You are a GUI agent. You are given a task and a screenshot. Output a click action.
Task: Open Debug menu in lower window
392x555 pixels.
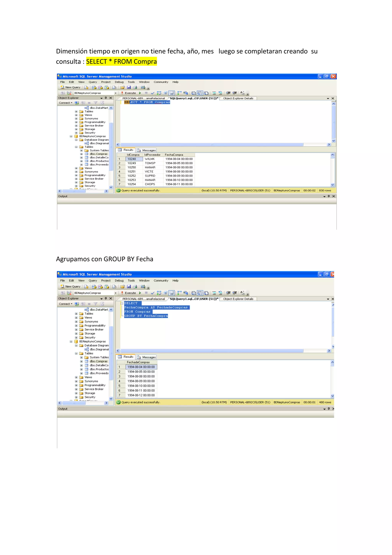(119, 281)
